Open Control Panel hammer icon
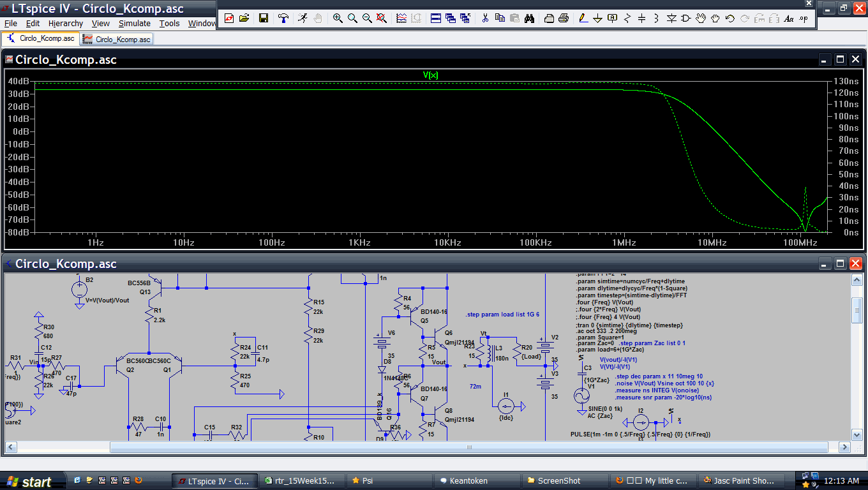The height and width of the screenshot is (490, 868). pyautogui.click(x=283, y=19)
